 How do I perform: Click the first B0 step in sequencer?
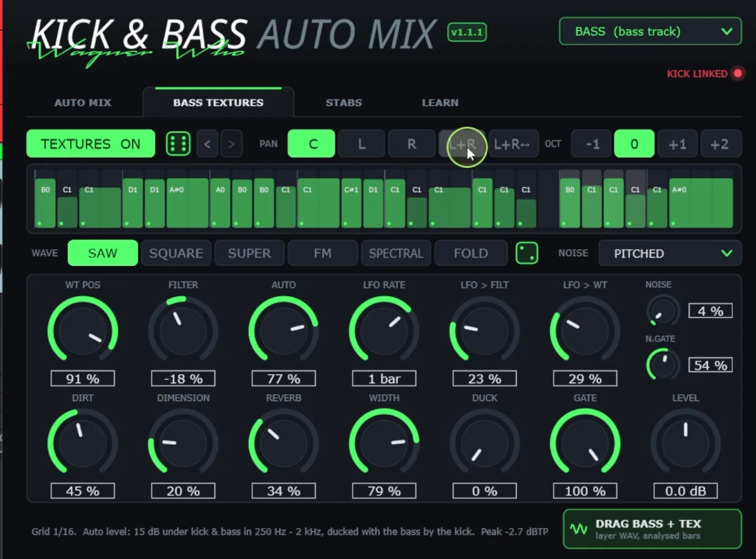click(45, 203)
